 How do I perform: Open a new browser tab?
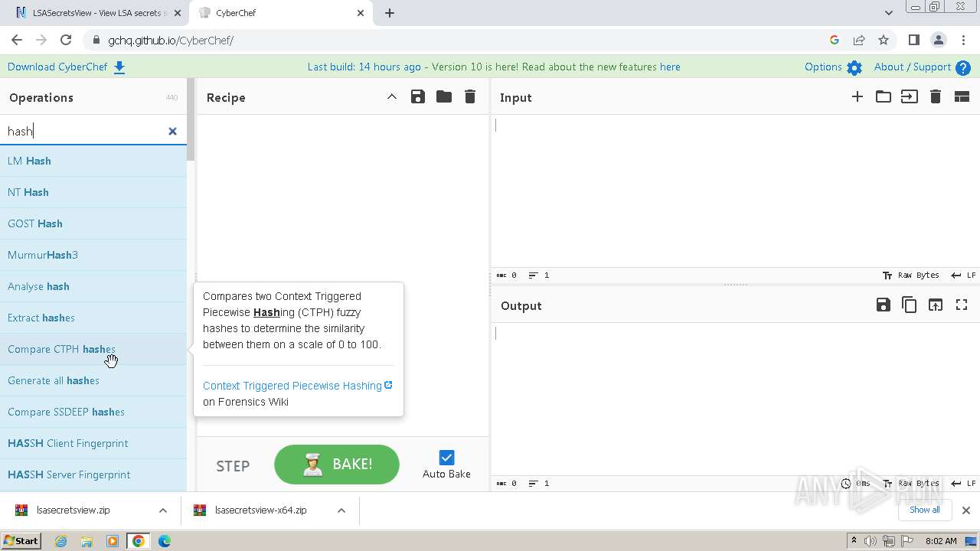(390, 13)
